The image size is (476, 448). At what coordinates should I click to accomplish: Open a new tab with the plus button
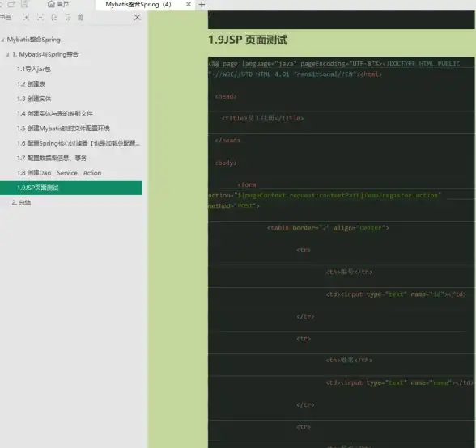click(x=202, y=5)
